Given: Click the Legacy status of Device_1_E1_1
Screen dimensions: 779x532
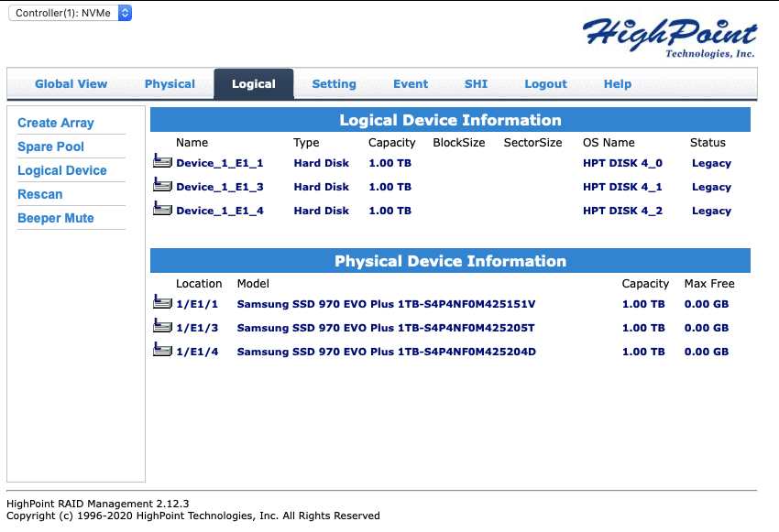Looking at the screenshot, I should [711, 163].
